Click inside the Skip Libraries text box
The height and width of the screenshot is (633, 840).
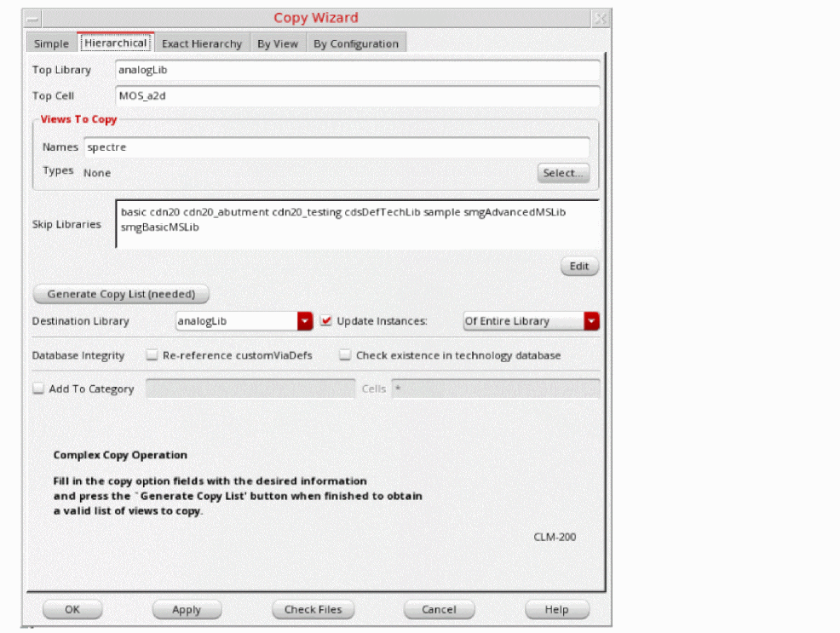(357, 224)
